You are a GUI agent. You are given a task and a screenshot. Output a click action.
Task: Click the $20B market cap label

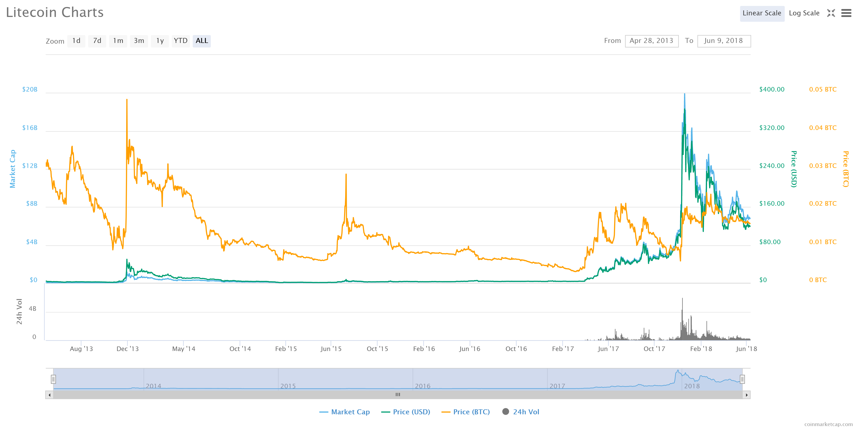(x=30, y=89)
